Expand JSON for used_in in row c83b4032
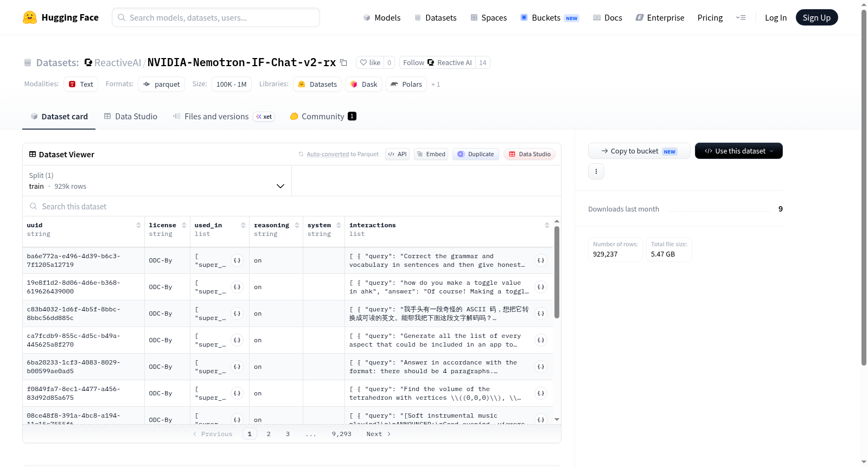Screen dimensions: 868x467 pyautogui.click(x=237, y=314)
